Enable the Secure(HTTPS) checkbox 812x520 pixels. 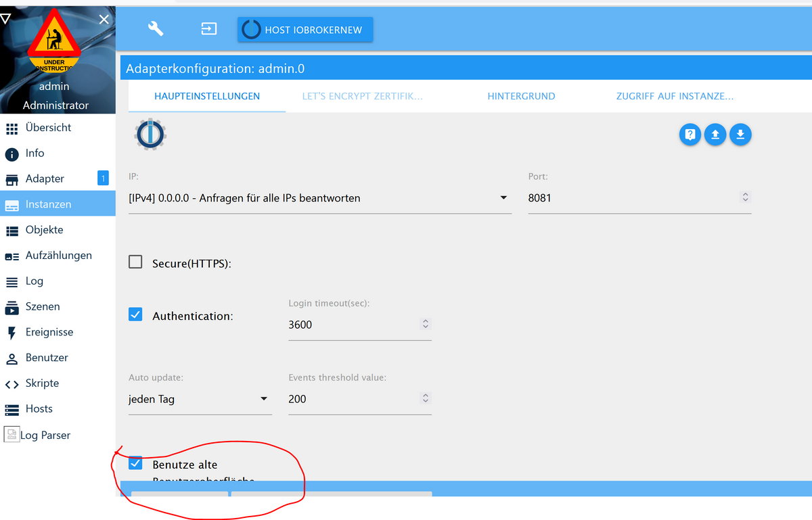tap(136, 262)
